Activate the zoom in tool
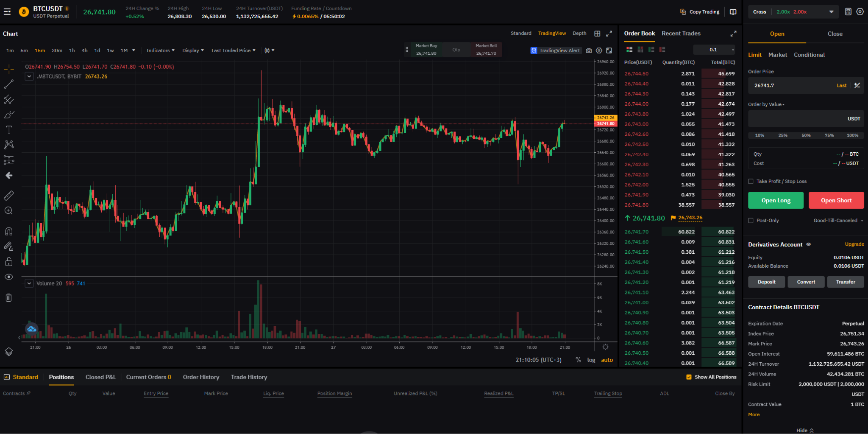This screenshot has height=434, width=868. [x=9, y=210]
